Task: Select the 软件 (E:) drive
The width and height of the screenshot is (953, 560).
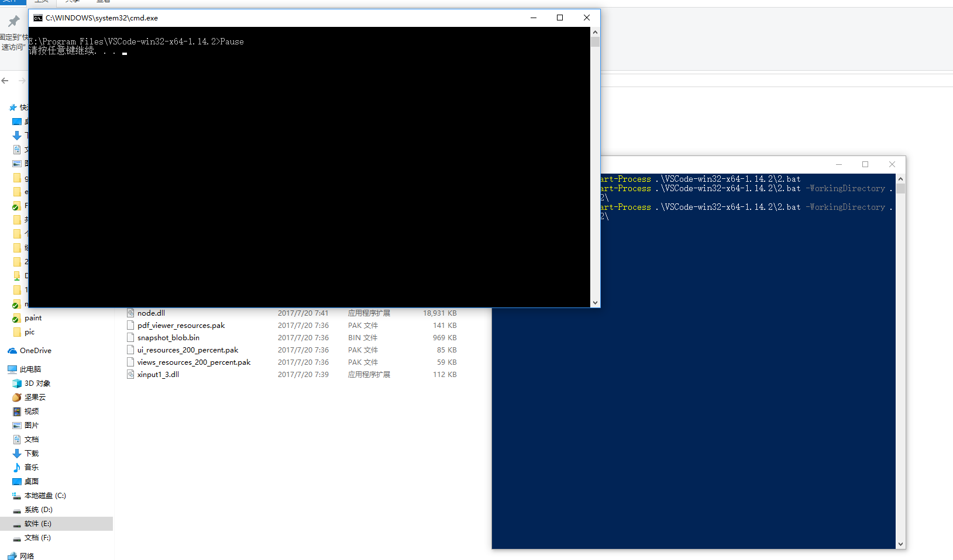Action: (x=37, y=524)
